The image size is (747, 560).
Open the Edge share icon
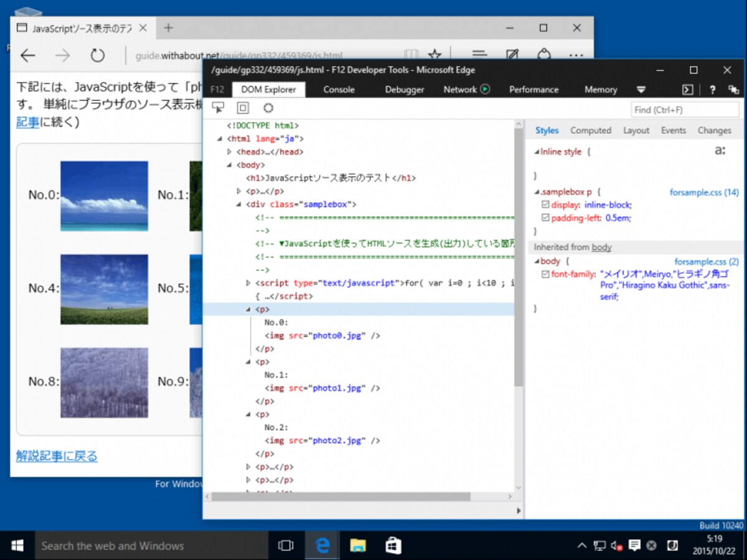click(545, 55)
